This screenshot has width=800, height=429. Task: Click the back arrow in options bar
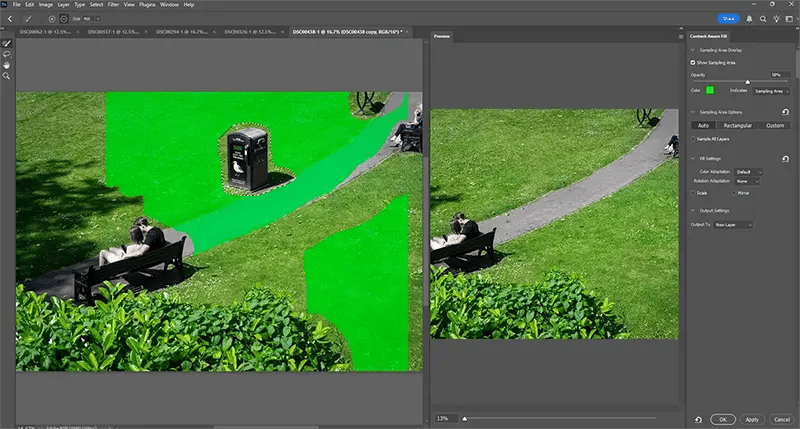point(10,19)
